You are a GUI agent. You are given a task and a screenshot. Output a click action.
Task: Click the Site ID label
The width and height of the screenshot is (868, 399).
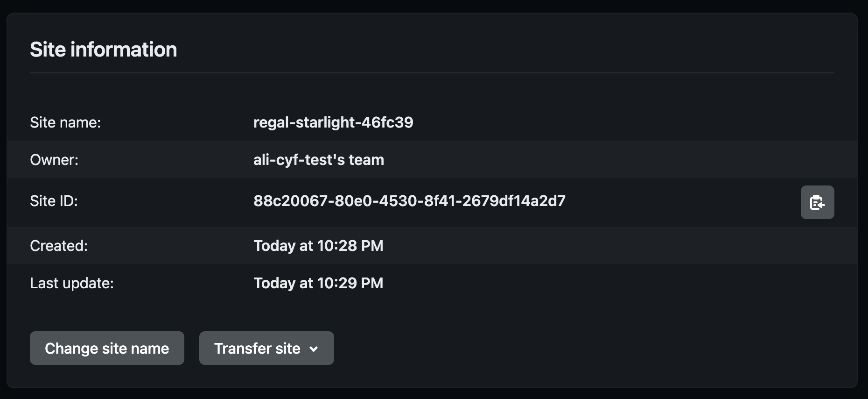coord(53,201)
